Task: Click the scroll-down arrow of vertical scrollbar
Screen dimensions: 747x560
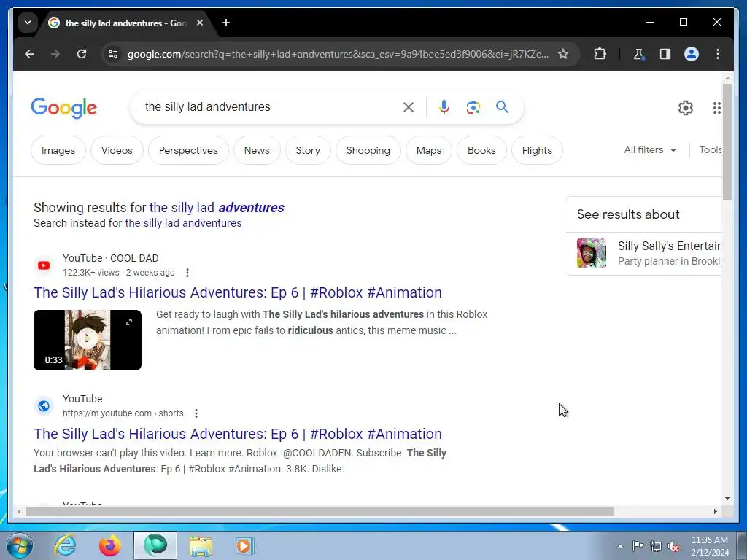Action: [727, 499]
